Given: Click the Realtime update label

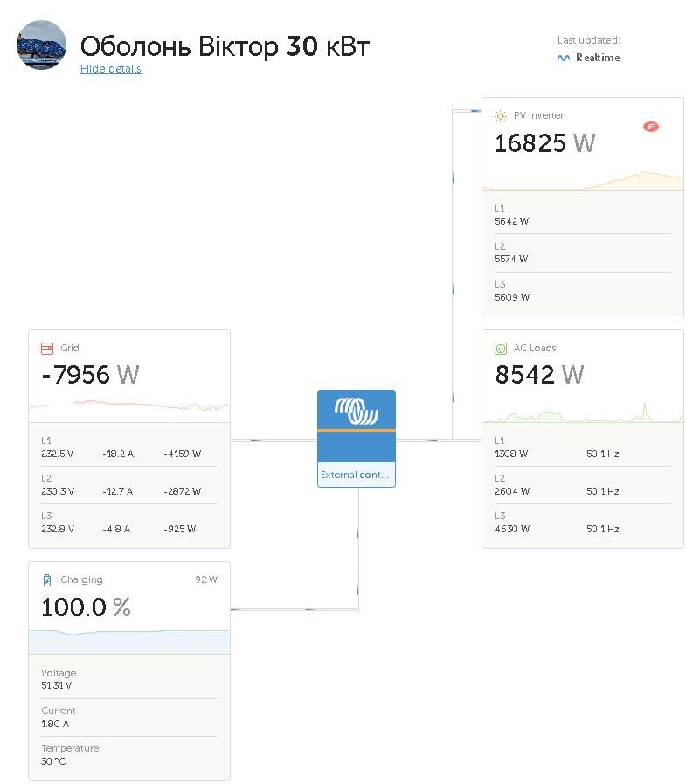Looking at the screenshot, I should point(598,58).
